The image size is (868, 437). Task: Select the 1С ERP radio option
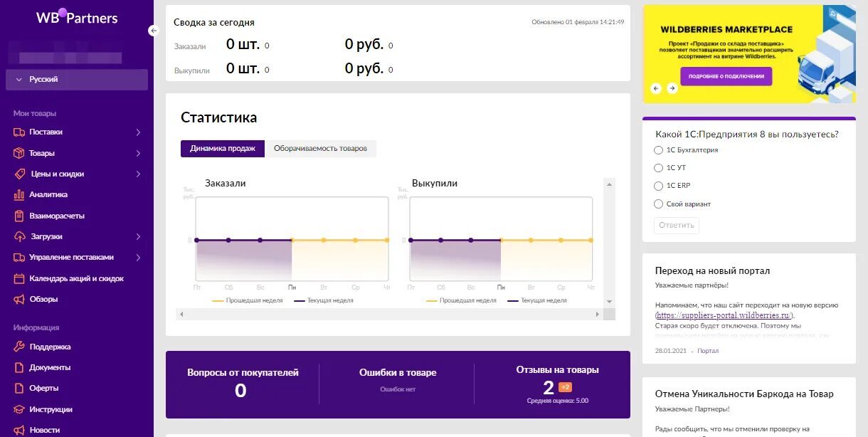click(658, 186)
